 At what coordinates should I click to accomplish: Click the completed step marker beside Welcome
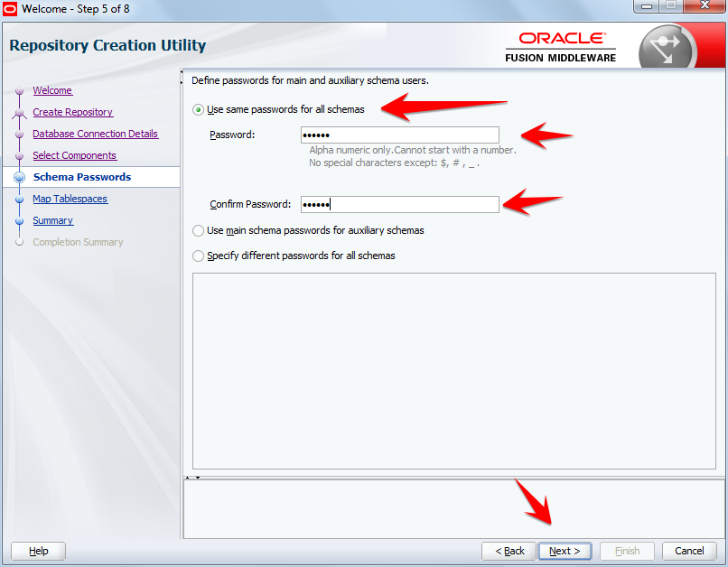[x=19, y=90]
